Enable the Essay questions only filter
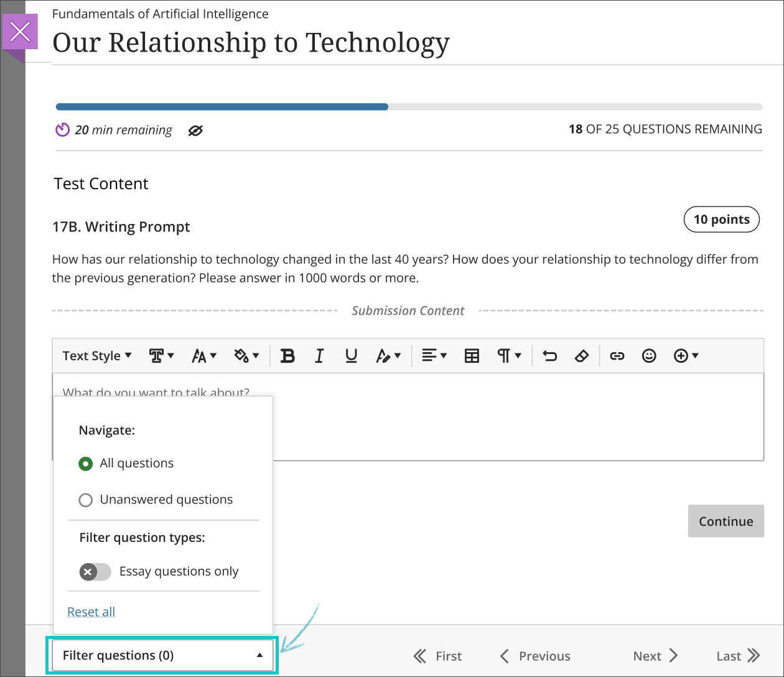Screen dimensions: 784x677 click(95, 571)
